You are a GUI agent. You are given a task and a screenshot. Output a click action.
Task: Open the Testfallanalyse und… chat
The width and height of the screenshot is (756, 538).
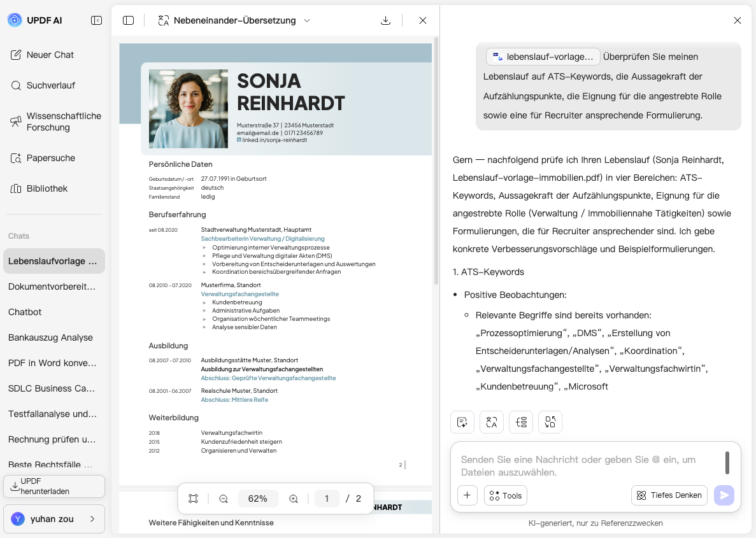(x=54, y=414)
